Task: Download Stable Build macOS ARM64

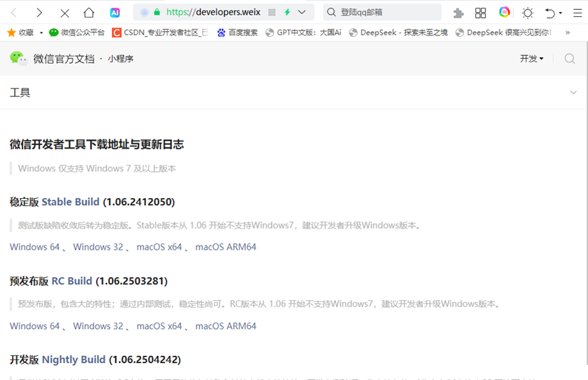Action: 226,247
